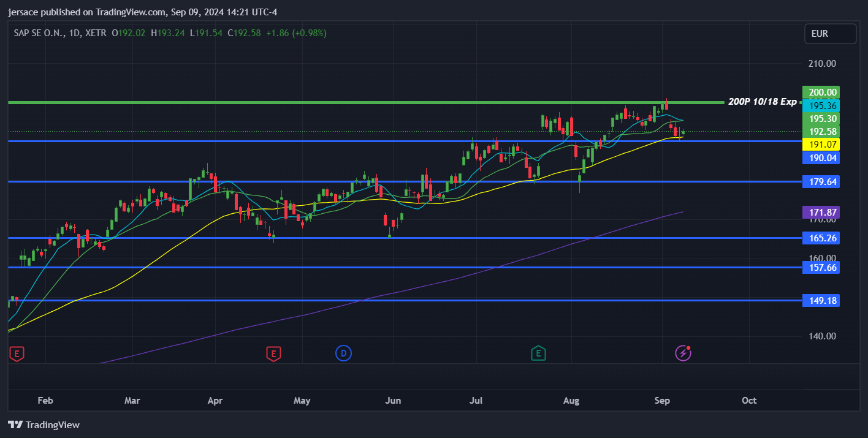Viewport: 868px width, 438px height.
Task: Select the 157.66 level label
Action: pyautogui.click(x=820, y=268)
